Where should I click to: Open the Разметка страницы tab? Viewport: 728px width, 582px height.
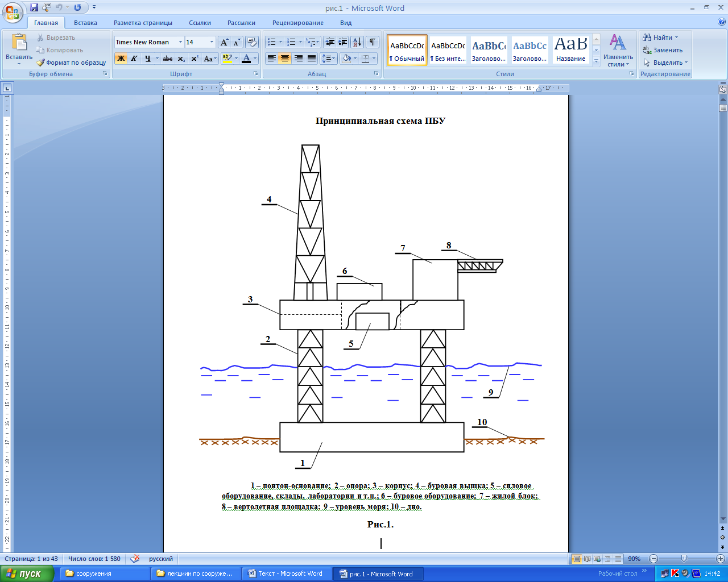coord(143,23)
